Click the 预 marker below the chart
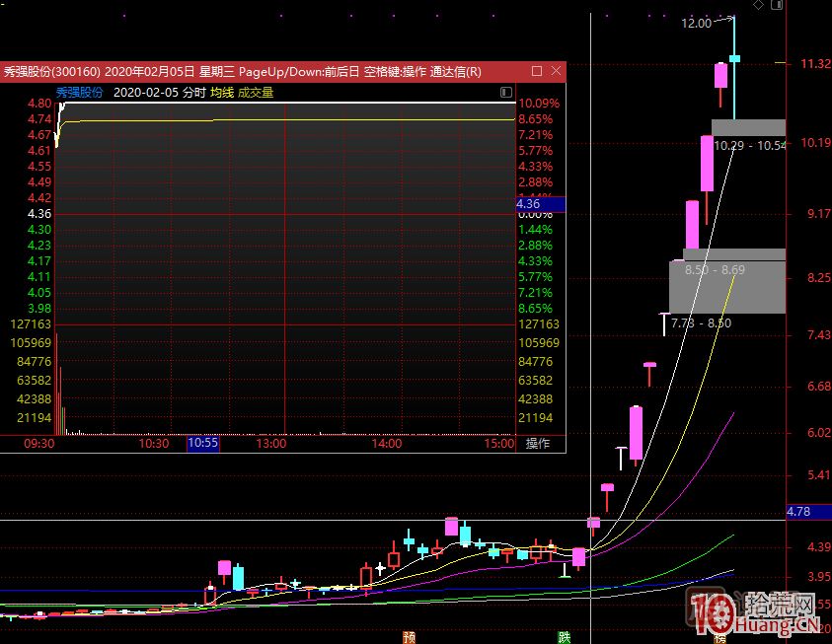This screenshot has height=644, width=832. (409, 636)
